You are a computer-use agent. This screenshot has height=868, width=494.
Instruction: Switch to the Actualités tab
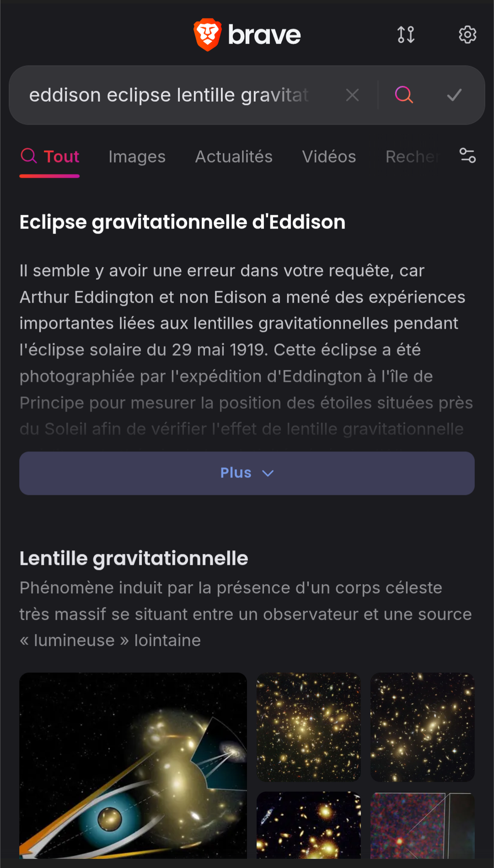pyautogui.click(x=234, y=157)
